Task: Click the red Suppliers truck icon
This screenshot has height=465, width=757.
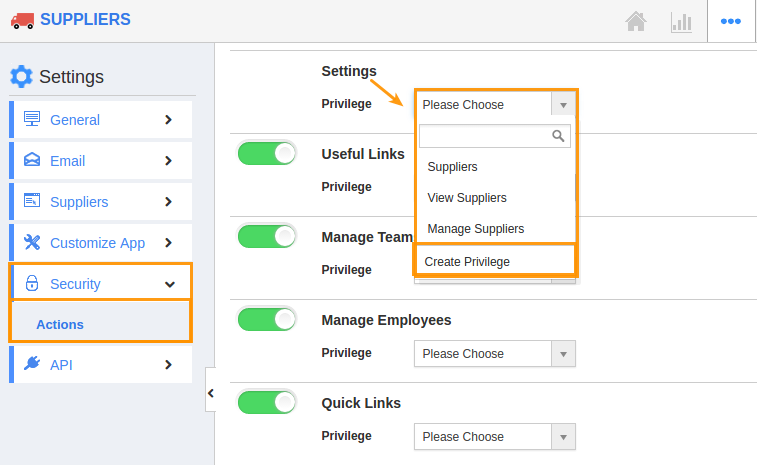Action: point(21,19)
